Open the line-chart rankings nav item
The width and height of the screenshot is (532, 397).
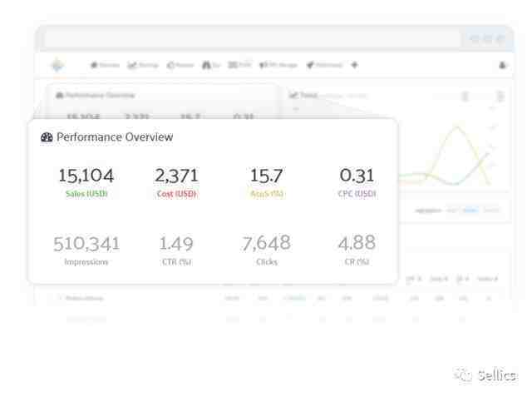pyautogui.click(x=143, y=65)
